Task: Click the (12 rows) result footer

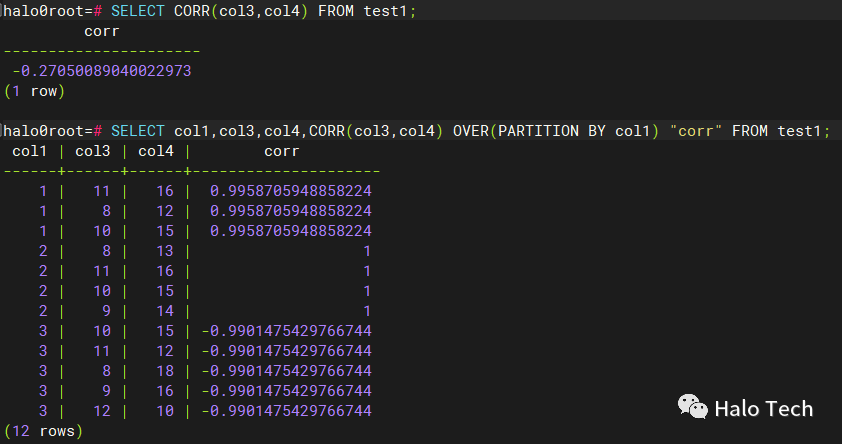Action: pyautogui.click(x=43, y=431)
